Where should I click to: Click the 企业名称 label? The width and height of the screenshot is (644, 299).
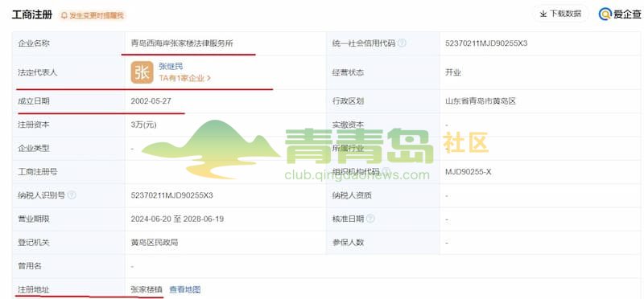coord(34,43)
